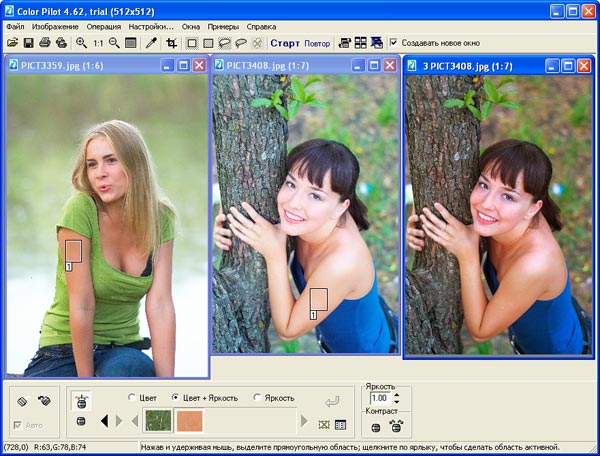Choose the second lasso selection tool
This screenshot has height=456, width=600.
241,43
